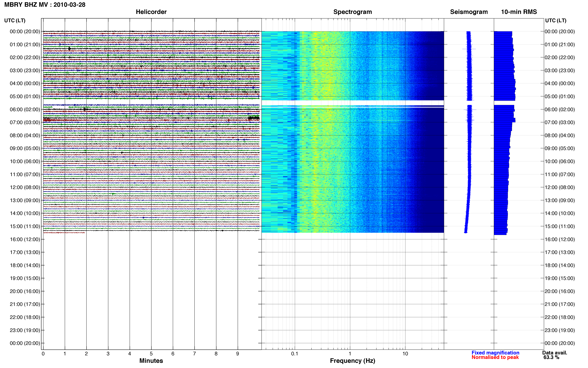Click the 'Helicorder' panel heading
588x368 pixels.
pos(151,12)
